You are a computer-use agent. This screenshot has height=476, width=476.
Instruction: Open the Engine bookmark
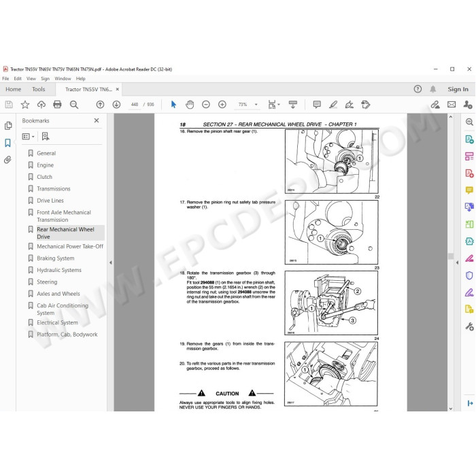tap(46, 165)
